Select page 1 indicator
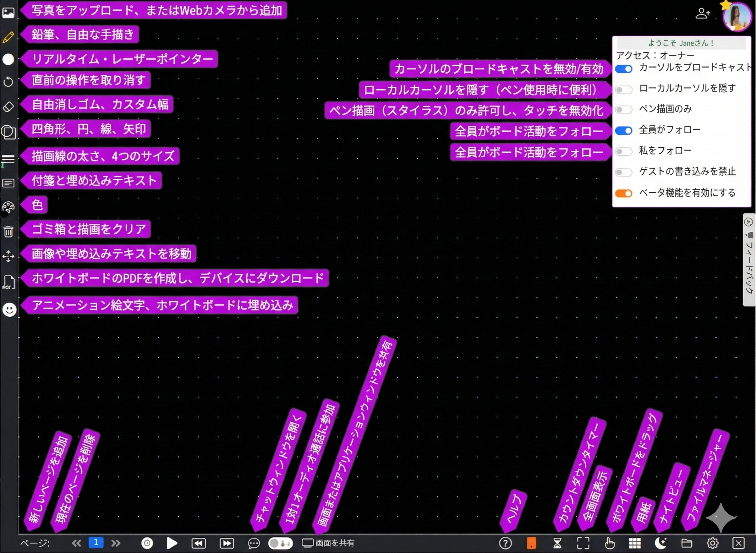 pos(96,542)
